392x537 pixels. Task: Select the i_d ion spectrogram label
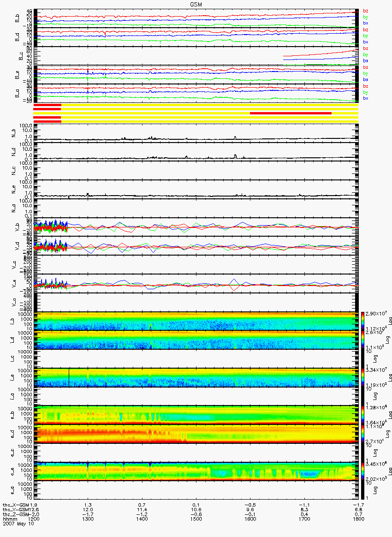(x=12, y=340)
